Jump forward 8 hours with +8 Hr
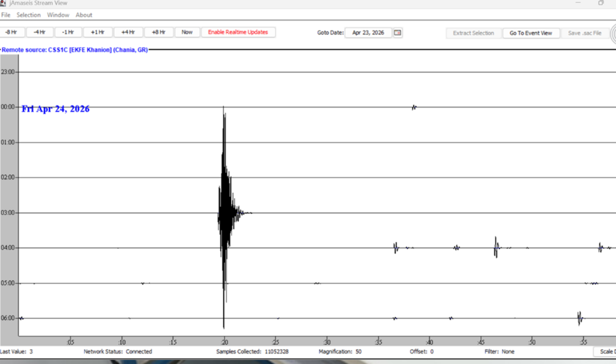 [159, 32]
